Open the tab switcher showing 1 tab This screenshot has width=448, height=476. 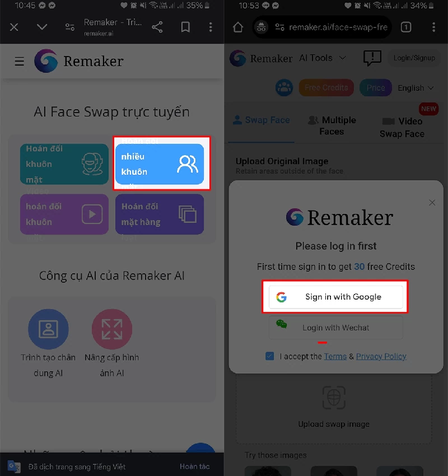click(406, 27)
